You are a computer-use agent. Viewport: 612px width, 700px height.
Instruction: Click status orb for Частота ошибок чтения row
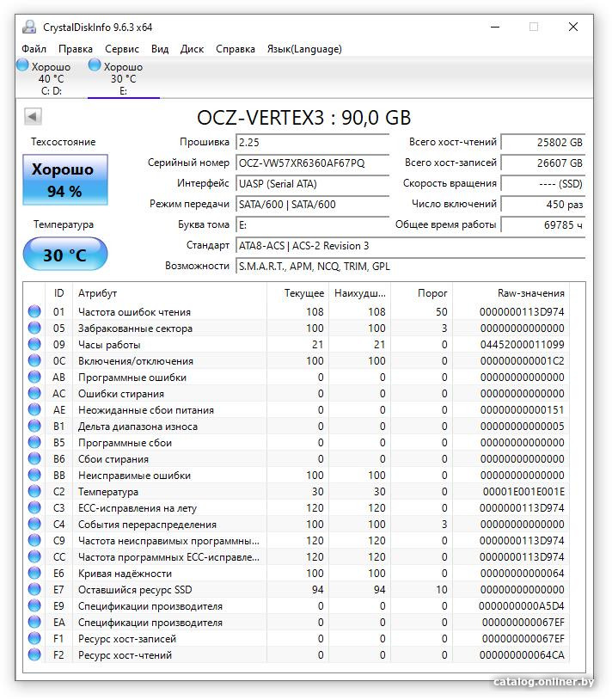34,311
